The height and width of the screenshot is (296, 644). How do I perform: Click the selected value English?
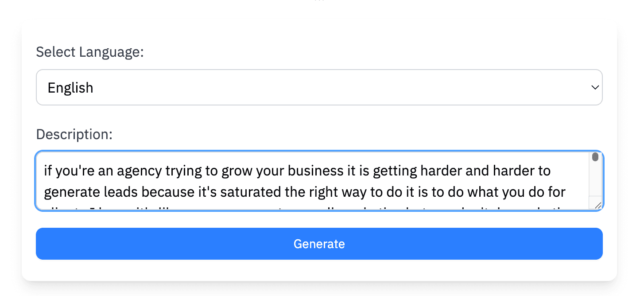70,88
